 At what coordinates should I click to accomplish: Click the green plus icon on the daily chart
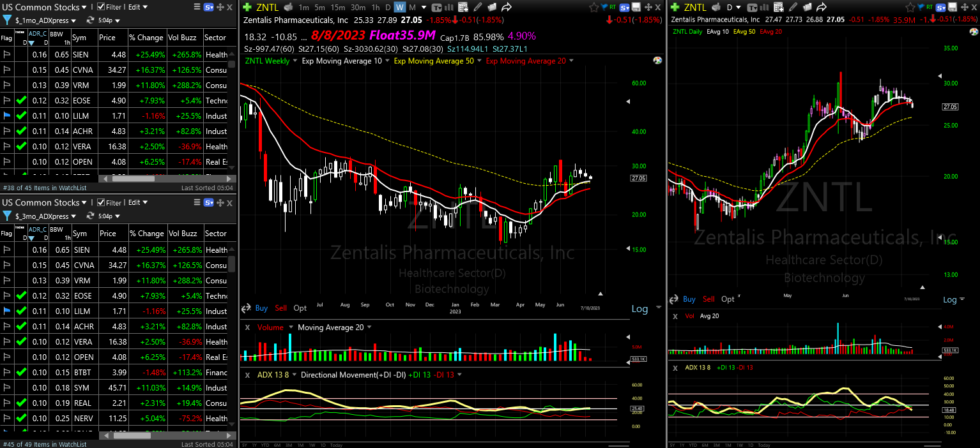(675, 7)
